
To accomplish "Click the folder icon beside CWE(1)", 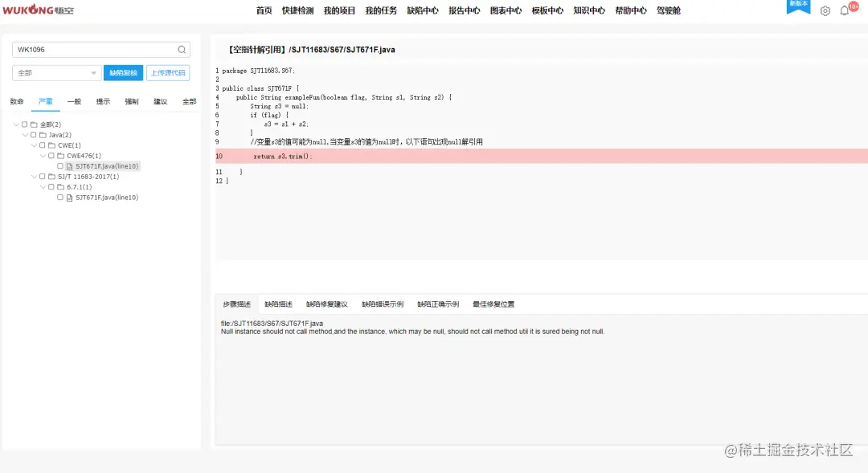I will [51, 145].
